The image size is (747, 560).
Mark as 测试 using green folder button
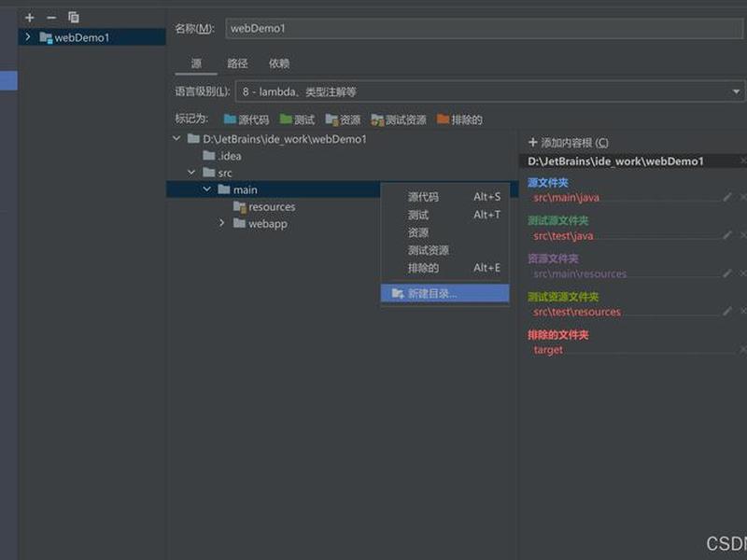click(297, 119)
